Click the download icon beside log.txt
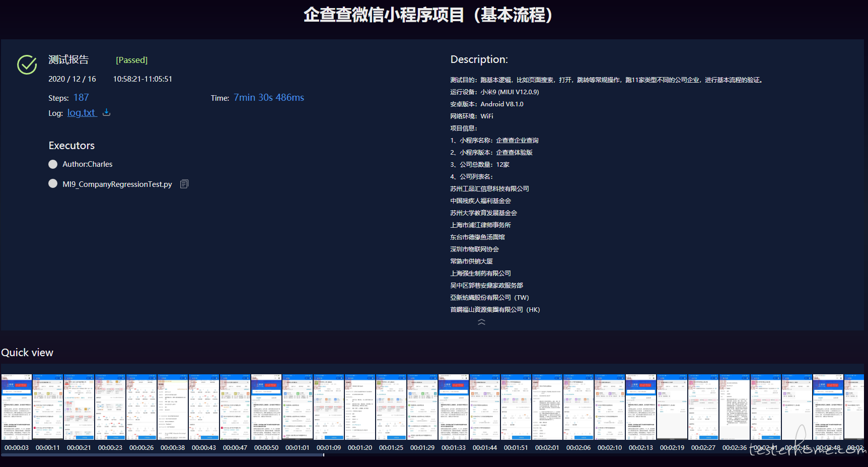Viewport: 868px width, 467px height. [x=106, y=112]
